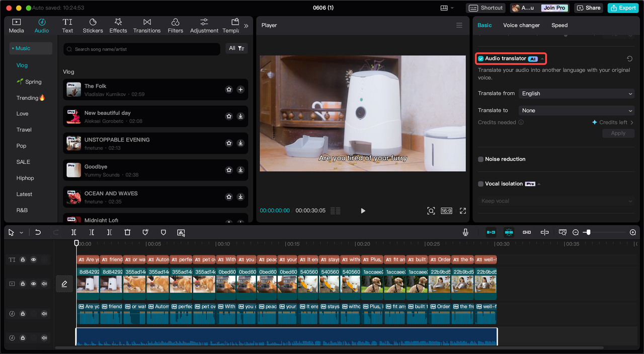
Task: Click the Undo arrow in timeline toolbar
Action: pos(38,232)
